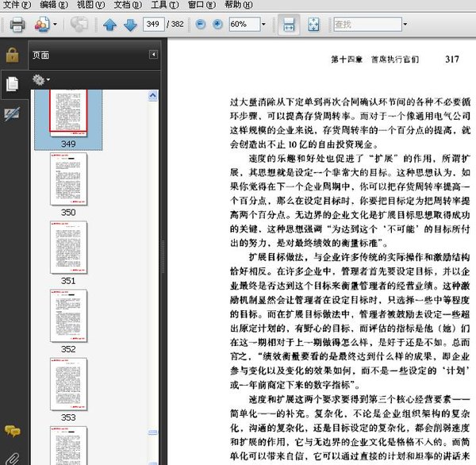The height and width of the screenshot is (465, 476).
Task: Enable scrolling page fit-width mode
Action: (x=290, y=25)
